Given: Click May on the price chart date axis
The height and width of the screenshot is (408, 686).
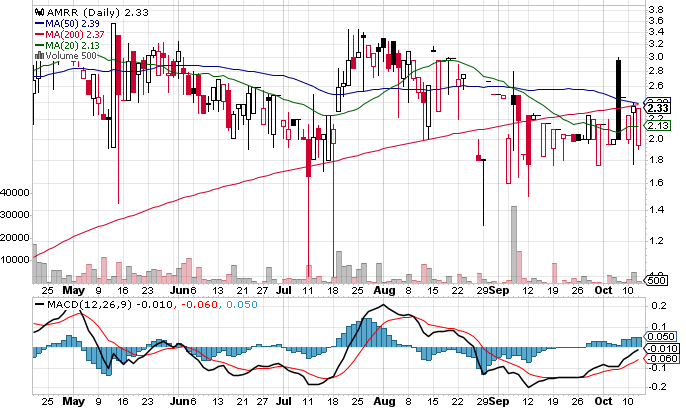Looking at the screenshot, I should [74, 291].
